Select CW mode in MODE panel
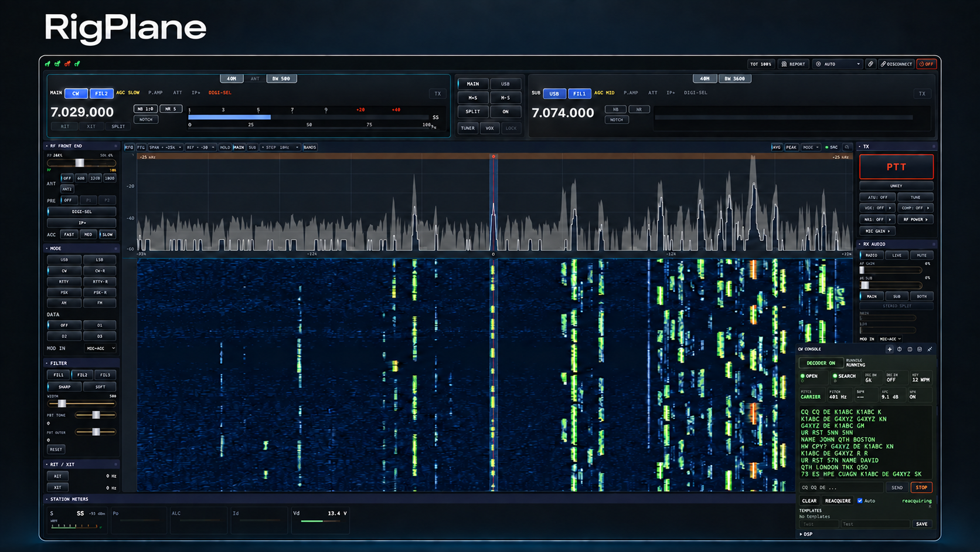The height and width of the screenshot is (552, 980). point(64,270)
